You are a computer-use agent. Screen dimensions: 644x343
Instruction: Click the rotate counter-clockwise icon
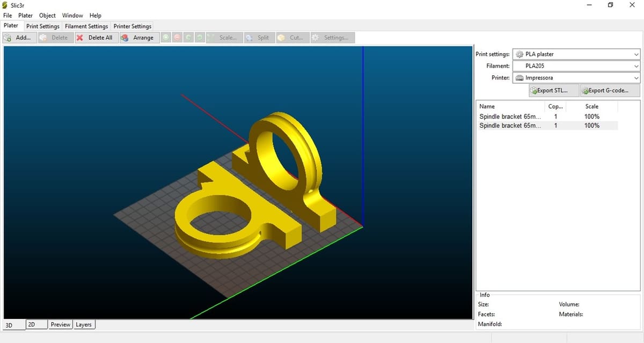[x=188, y=38]
